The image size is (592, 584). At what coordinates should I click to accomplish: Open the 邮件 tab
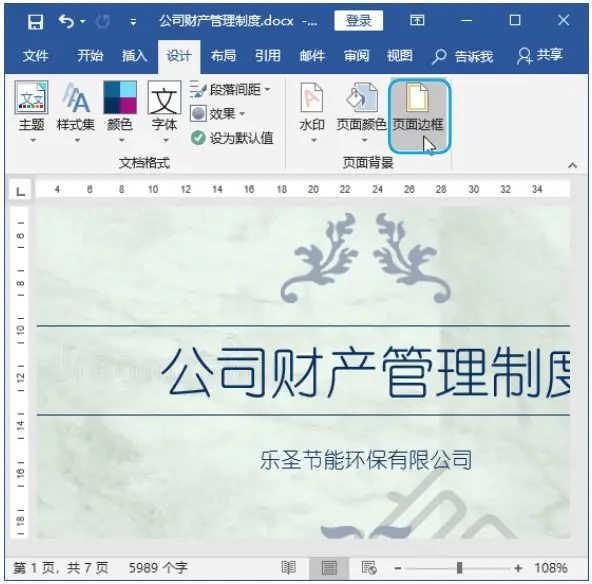click(312, 56)
